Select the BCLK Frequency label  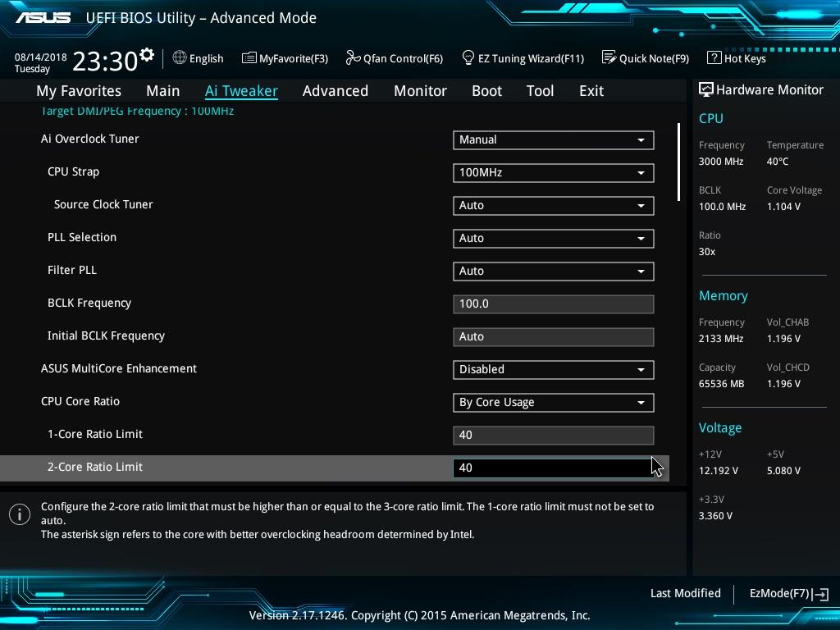click(x=89, y=304)
